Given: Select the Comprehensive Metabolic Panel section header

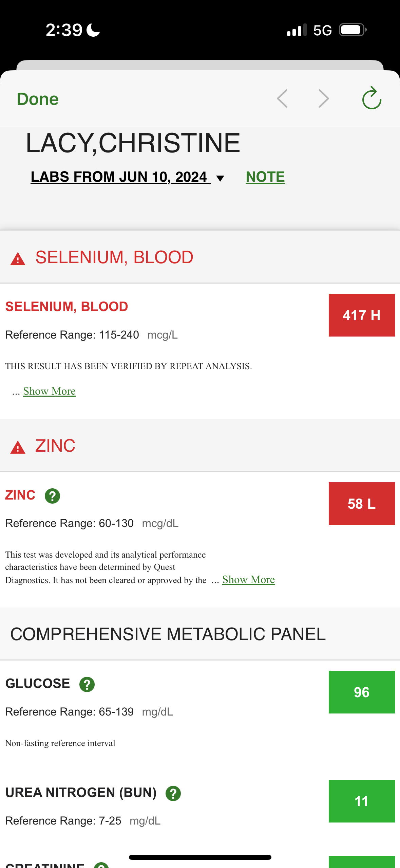Looking at the screenshot, I should point(168,634).
